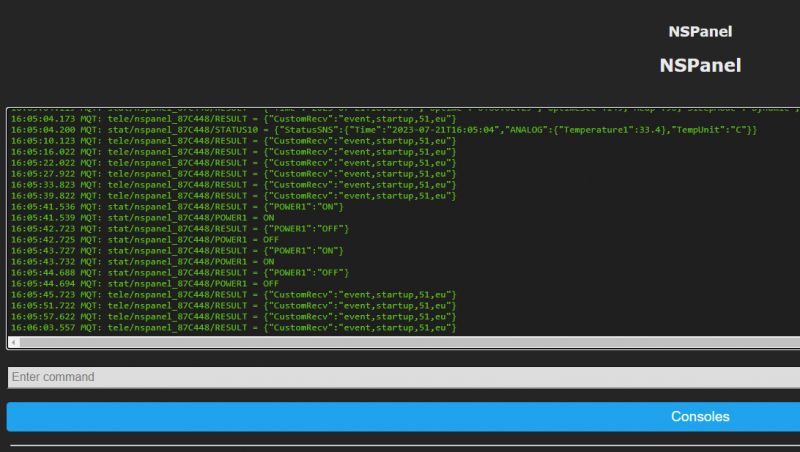Image resolution: width=800 pixels, height=452 pixels.
Task: Select the 16:05:22.022 log line
Action: [234, 163]
